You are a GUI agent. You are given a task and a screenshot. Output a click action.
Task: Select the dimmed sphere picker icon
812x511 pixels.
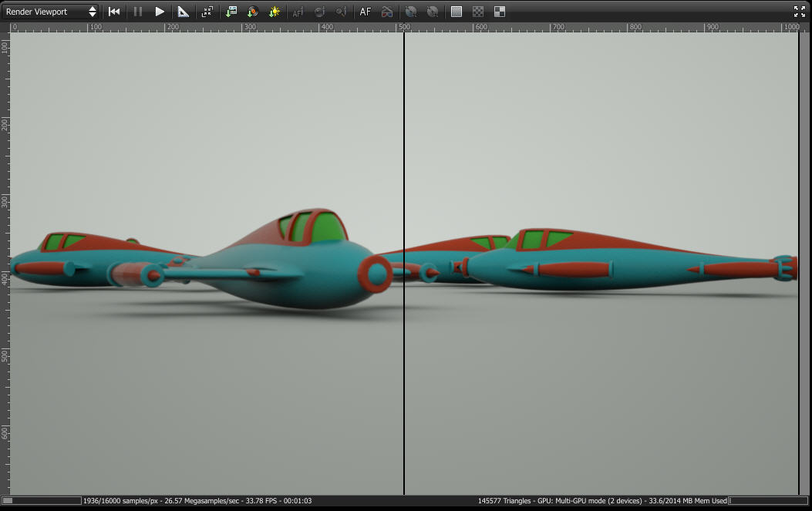tap(319, 12)
